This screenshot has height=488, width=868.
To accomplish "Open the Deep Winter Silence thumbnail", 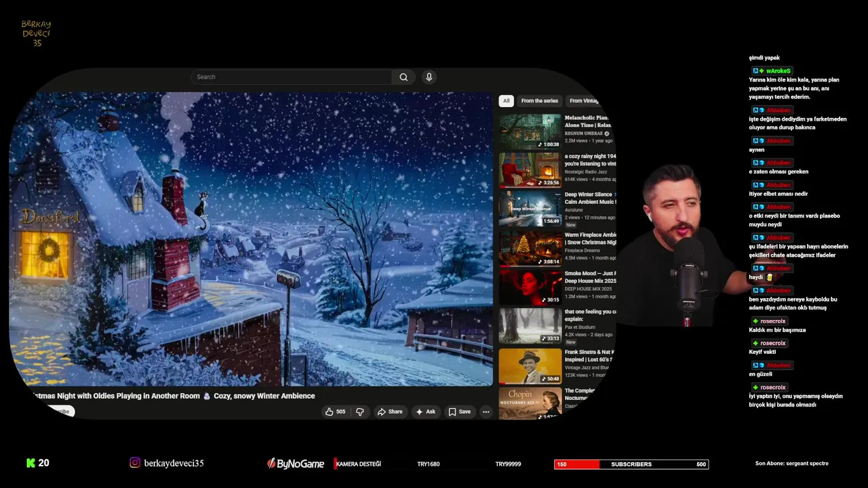I will point(530,209).
